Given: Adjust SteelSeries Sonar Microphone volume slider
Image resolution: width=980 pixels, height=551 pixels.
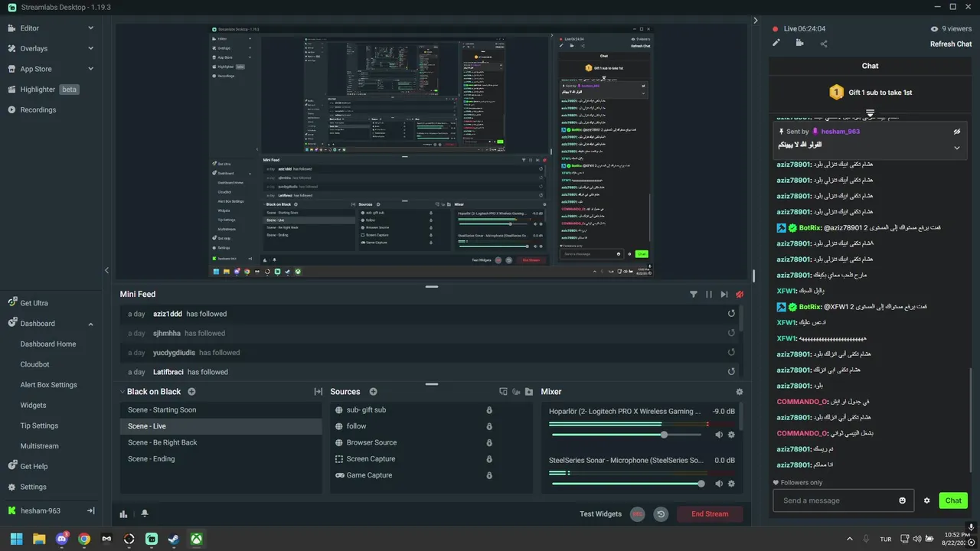Looking at the screenshot, I should point(626,484).
